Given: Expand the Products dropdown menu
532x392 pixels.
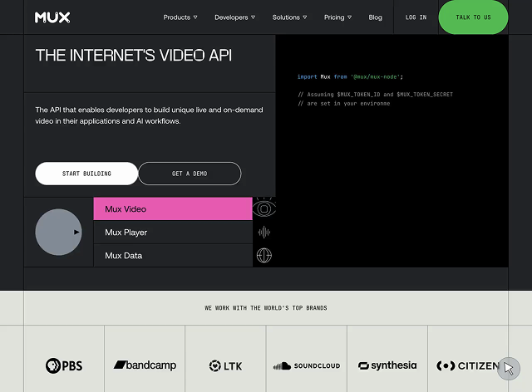Looking at the screenshot, I should click(x=180, y=17).
